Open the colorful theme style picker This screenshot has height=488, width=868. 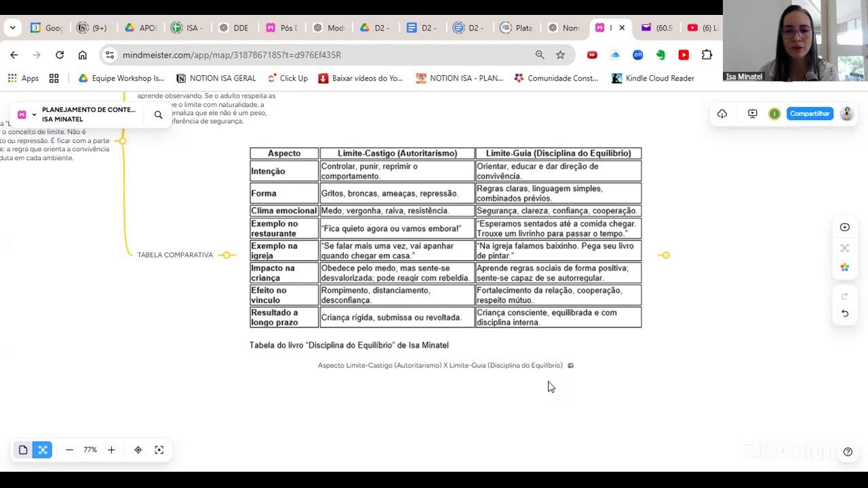(x=845, y=267)
